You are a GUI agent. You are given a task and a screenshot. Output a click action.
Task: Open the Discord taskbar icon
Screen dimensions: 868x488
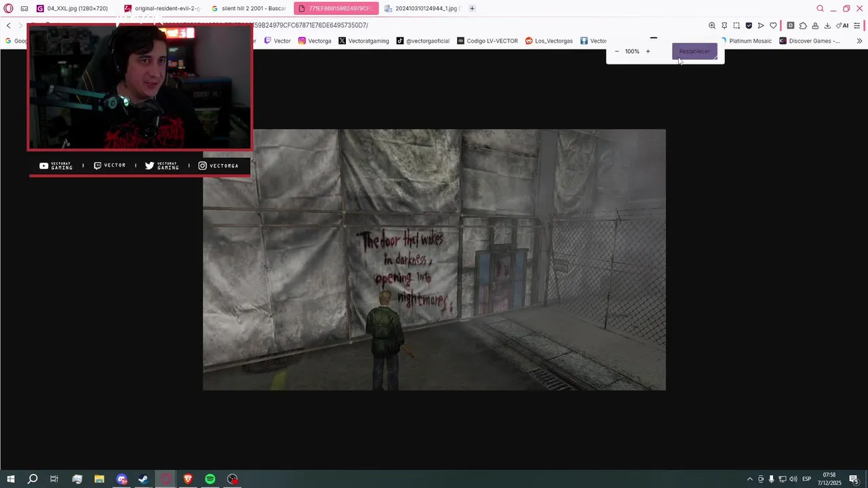click(x=121, y=479)
